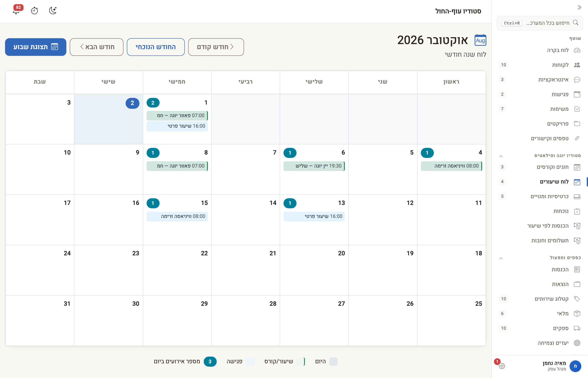The width and height of the screenshot is (588, 378).
Task: Switch to תצוגת שבוע week view
Action: [x=35, y=47]
